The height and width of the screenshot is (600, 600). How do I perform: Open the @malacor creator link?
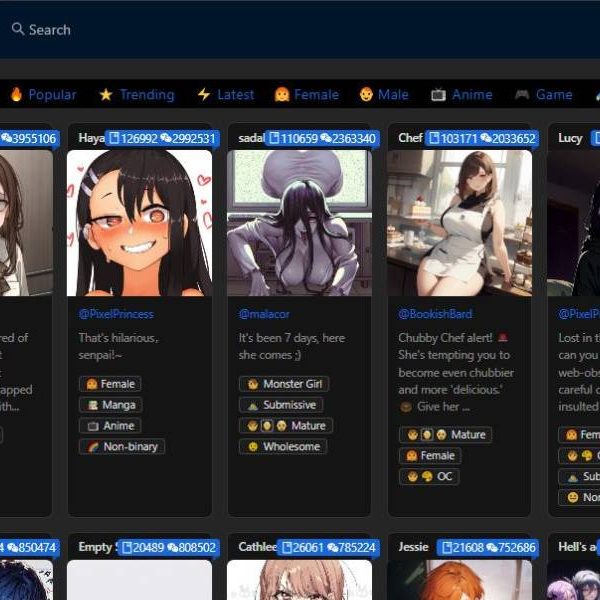coord(265,314)
